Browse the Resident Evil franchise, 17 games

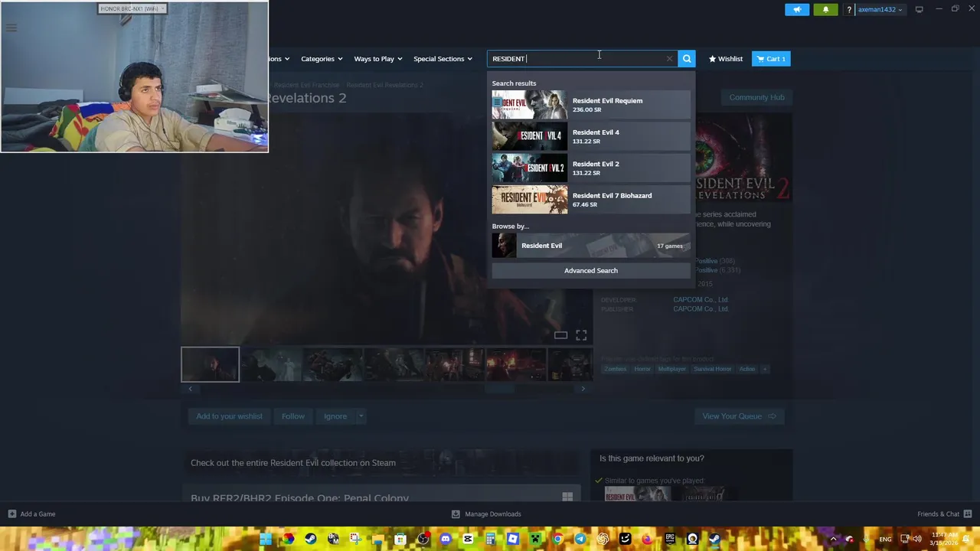coord(591,246)
